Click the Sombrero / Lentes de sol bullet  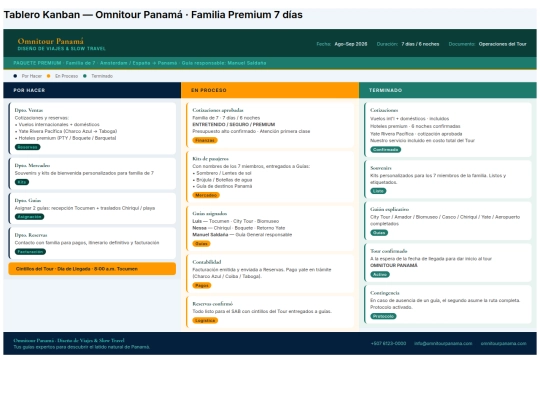[222, 173]
